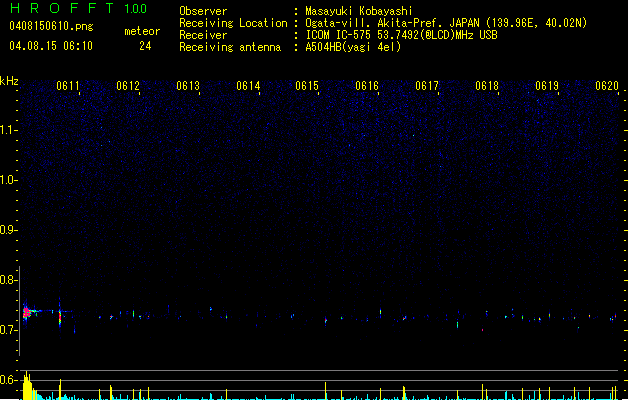The height and width of the screenshot is (400, 629).
Task: Click the large pink meteor echo near 0610
Action: click(x=27, y=312)
